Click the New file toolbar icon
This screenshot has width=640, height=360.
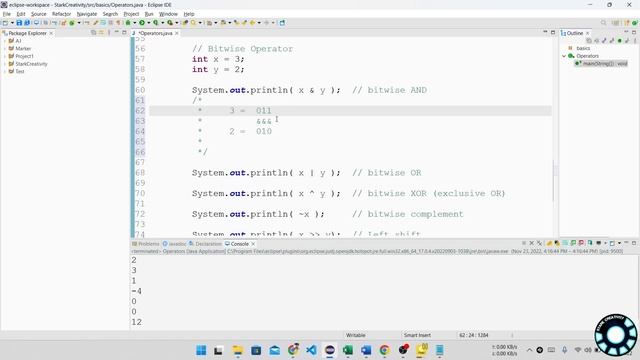5,23
